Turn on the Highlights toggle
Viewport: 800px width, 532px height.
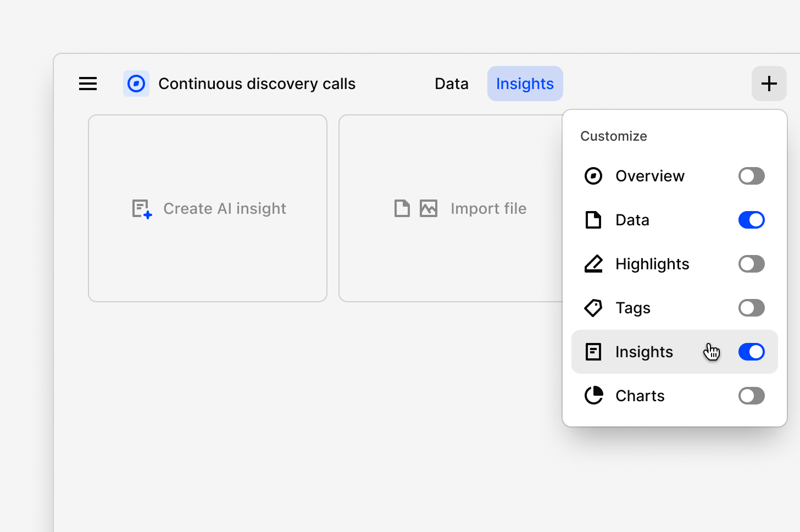751,264
